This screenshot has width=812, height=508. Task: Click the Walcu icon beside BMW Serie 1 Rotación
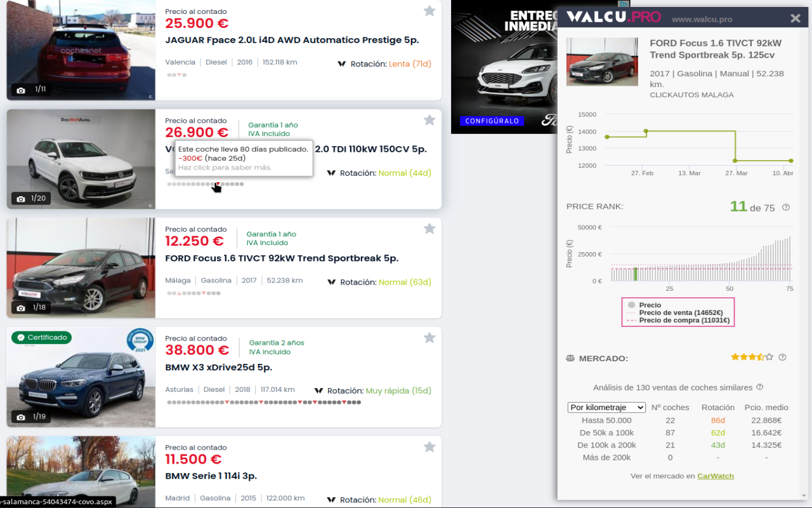click(331, 500)
